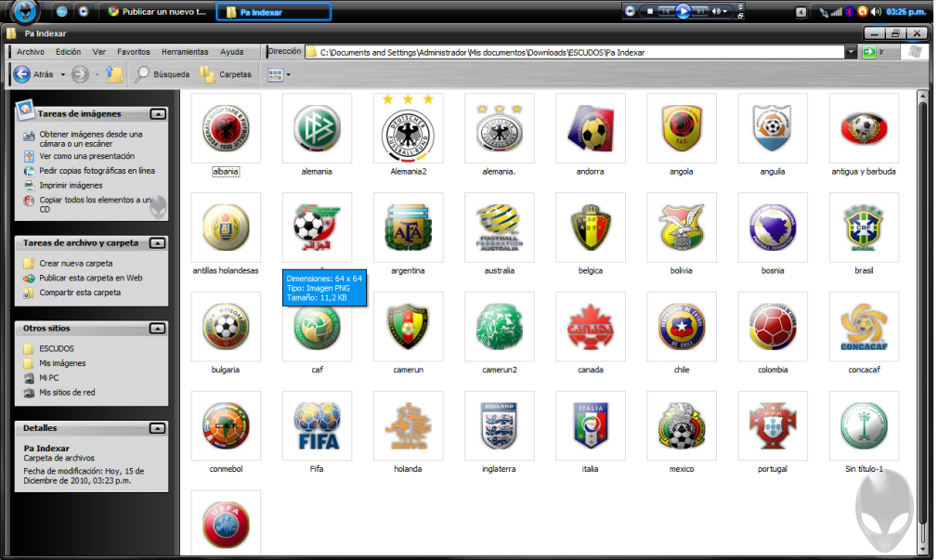
Task: Select the holanda orange lion thumbnail
Action: 409,426
